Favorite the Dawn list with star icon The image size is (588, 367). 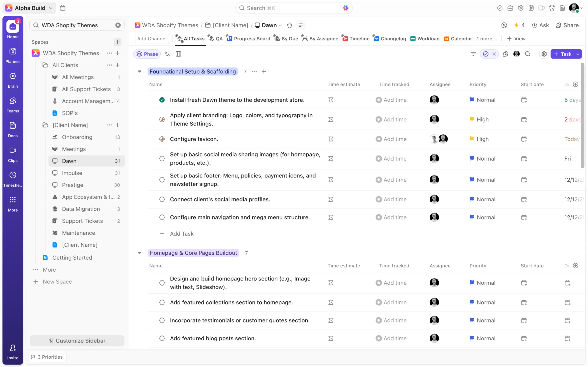coord(289,25)
